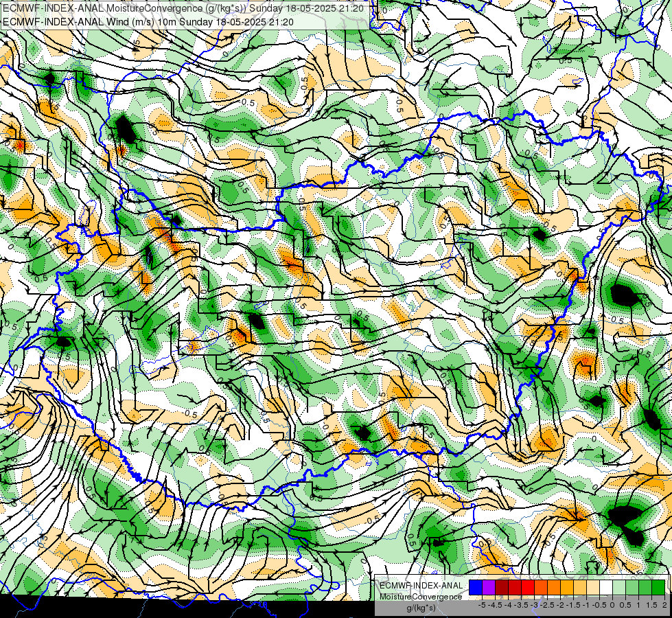This screenshot has width=672, height=618.
Task: Click the '-3.5' legend scale value
Action: pyautogui.click(x=522, y=605)
